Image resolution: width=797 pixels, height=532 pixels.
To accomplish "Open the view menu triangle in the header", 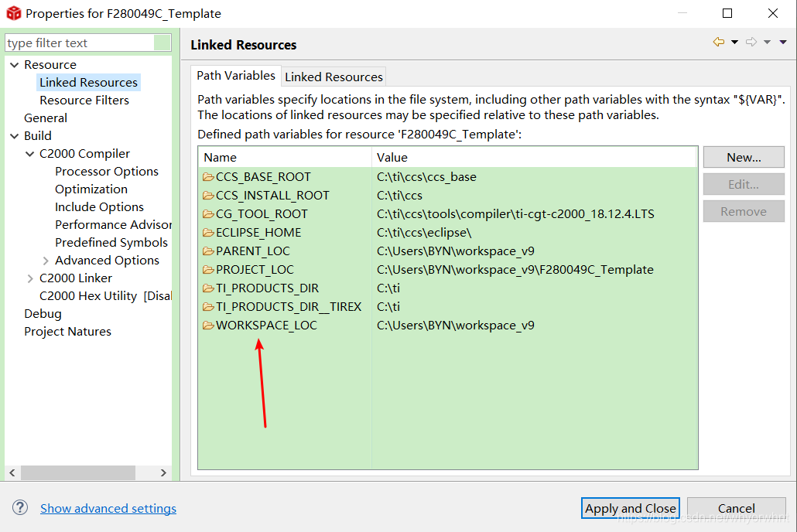I will pos(783,43).
